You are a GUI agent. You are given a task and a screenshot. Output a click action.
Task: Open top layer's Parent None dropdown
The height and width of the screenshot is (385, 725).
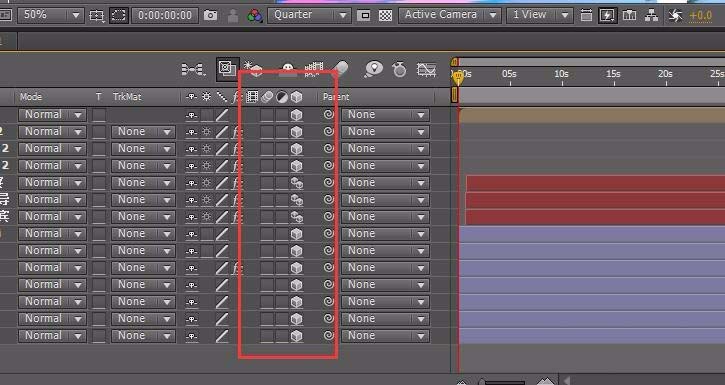point(386,115)
